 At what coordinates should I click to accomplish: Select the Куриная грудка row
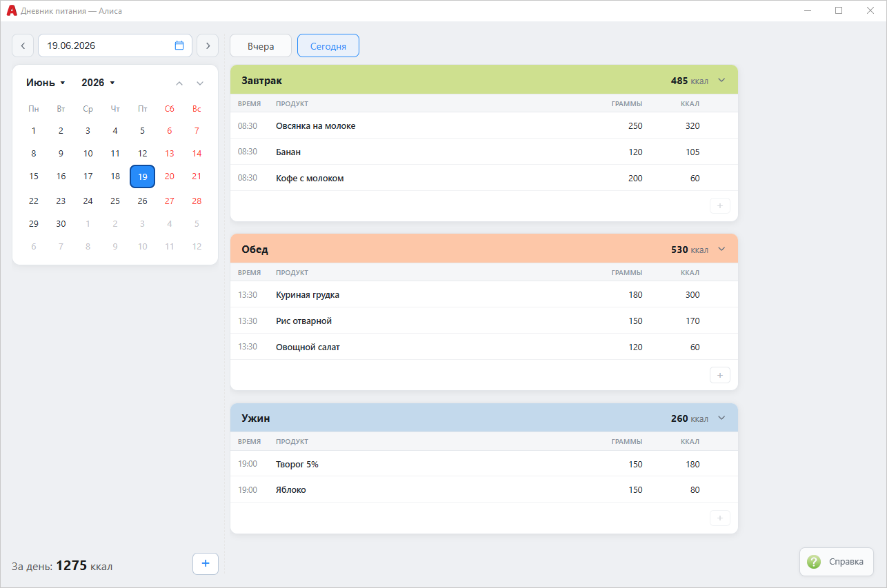pos(484,294)
